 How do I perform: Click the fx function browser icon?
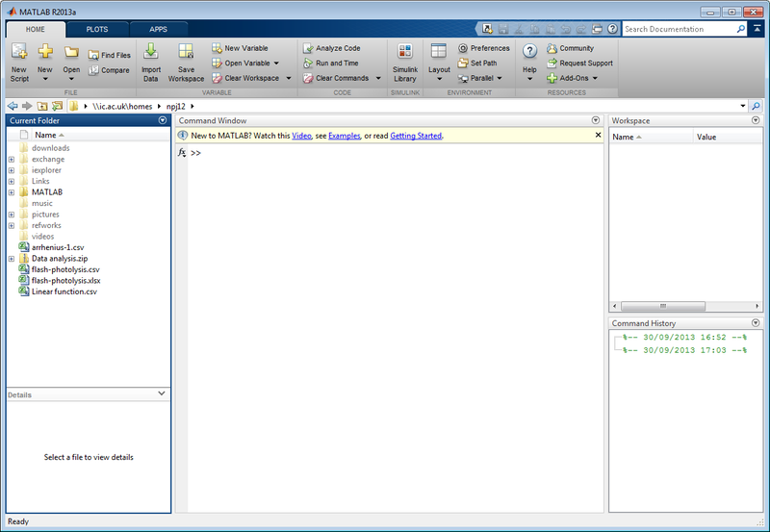(x=182, y=153)
